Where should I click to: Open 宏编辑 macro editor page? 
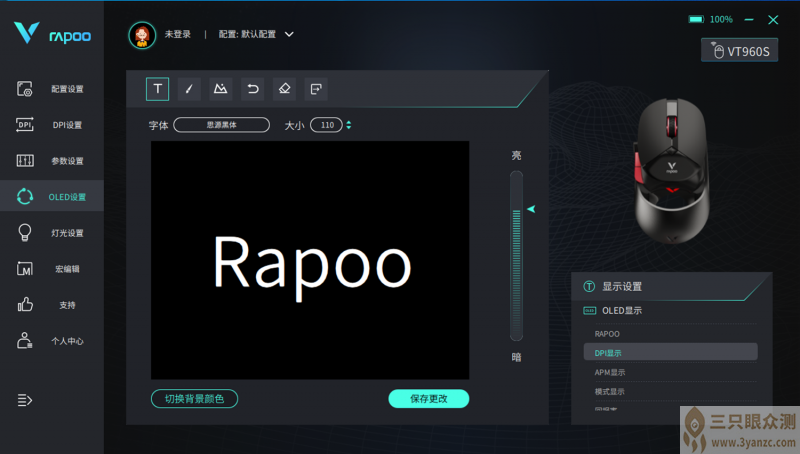point(52,269)
